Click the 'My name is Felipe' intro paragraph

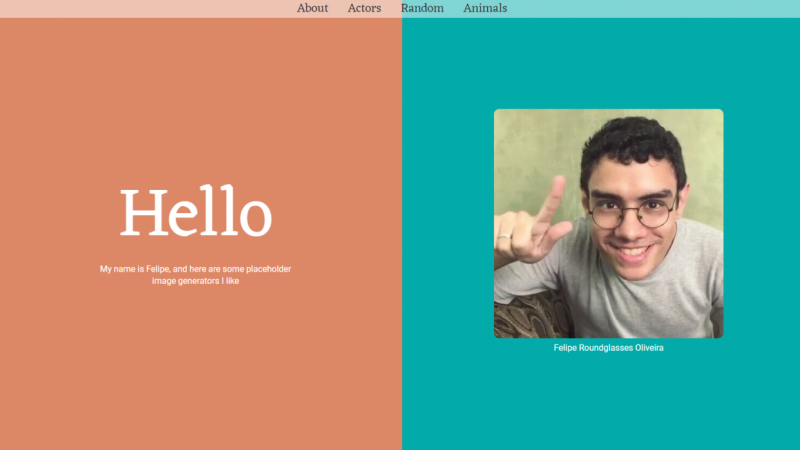[195, 274]
